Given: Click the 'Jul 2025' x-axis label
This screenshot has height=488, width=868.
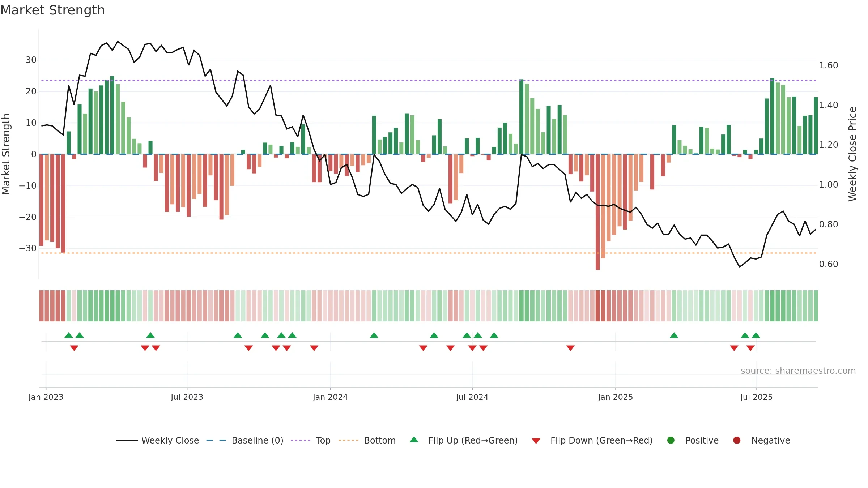Looking at the screenshot, I should [756, 397].
